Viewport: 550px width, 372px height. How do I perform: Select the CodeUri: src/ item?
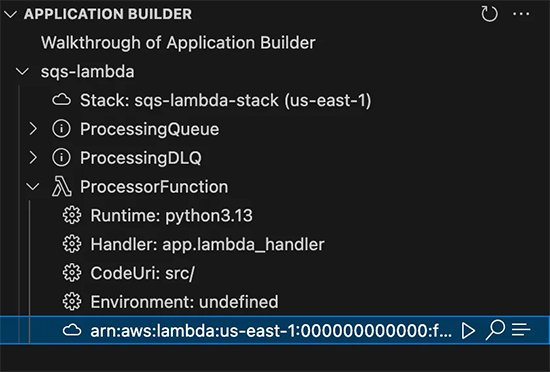(x=275, y=273)
